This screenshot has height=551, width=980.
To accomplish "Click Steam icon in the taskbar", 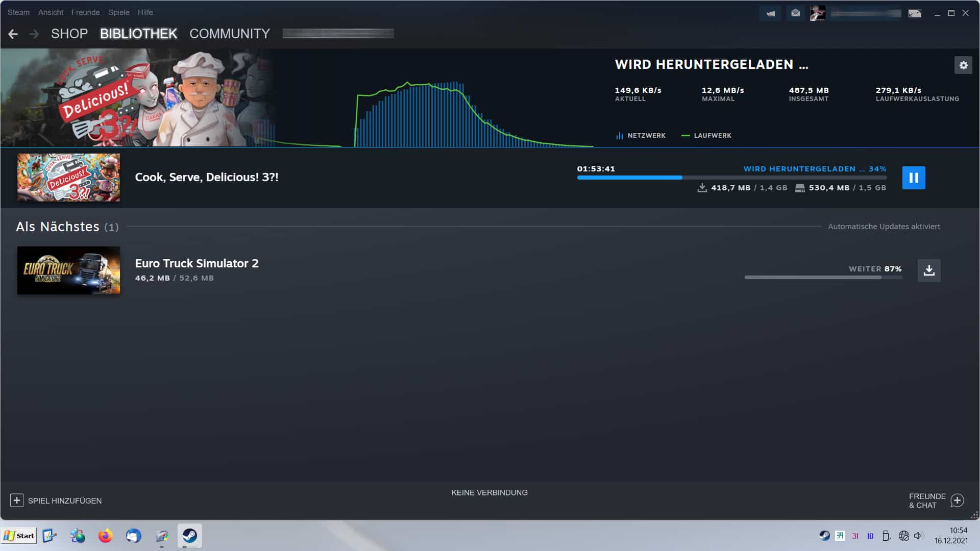I will point(190,536).
